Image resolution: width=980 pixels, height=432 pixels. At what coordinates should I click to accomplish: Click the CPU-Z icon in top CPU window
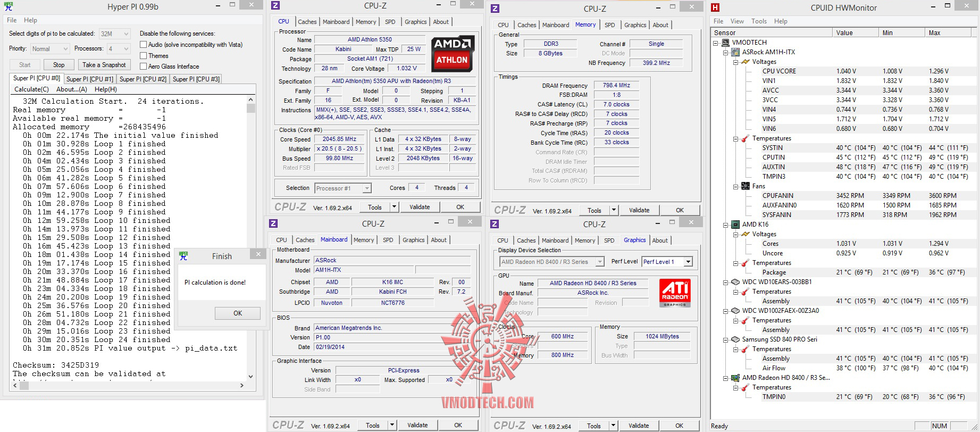(275, 5)
